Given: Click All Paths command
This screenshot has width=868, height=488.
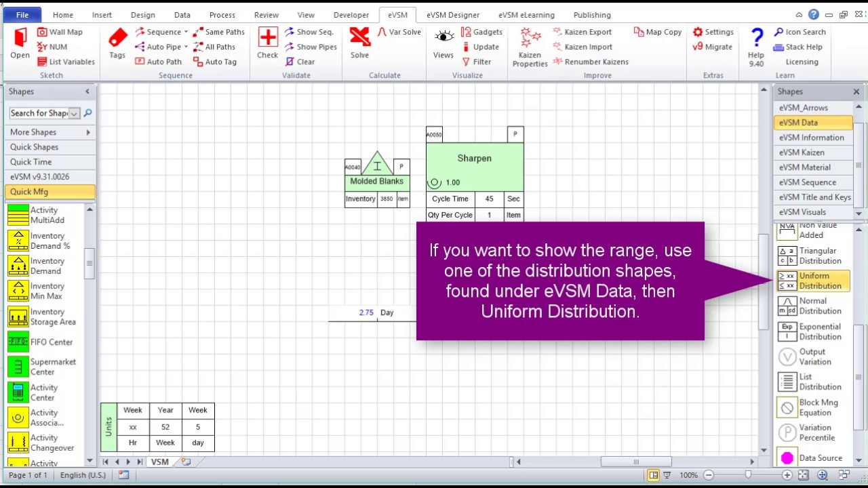Looking at the screenshot, I should pos(214,47).
